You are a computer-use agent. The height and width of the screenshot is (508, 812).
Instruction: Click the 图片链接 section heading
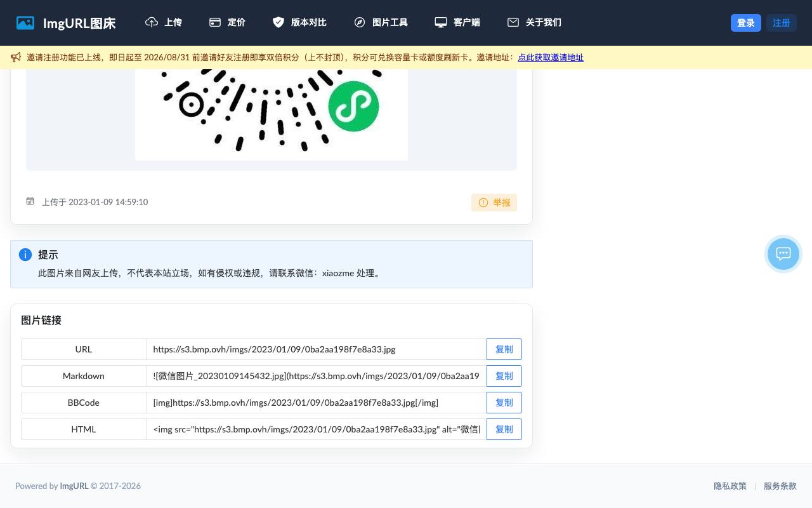(41, 320)
